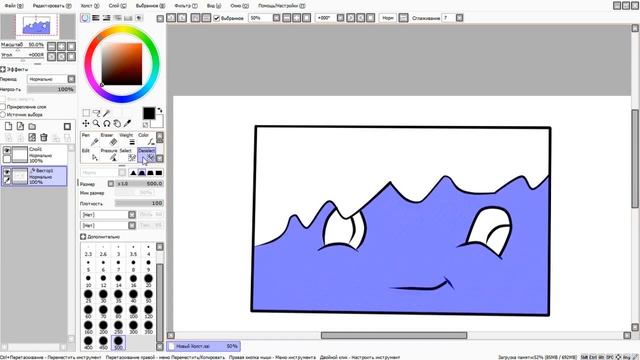Collapse the Эффекты section
The width and height of the screenshot is (640, 360).
click(x=3, y=69)
